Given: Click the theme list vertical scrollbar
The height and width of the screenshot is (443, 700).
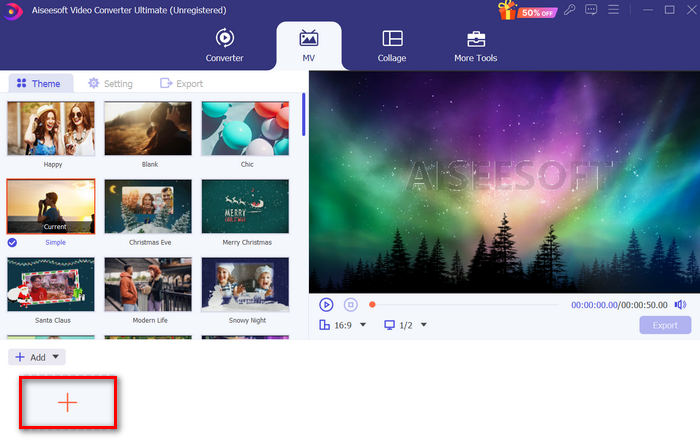Looking at the screenshot, I should coord(304,114).
